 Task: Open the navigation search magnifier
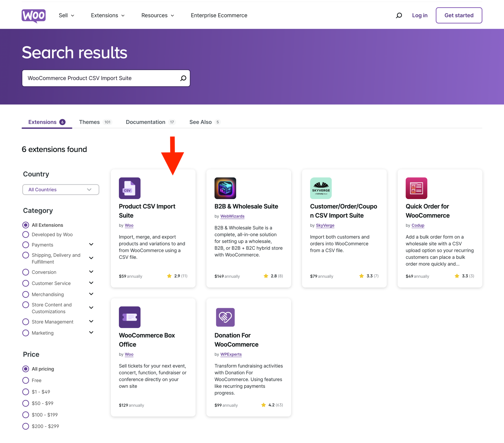coord(399,15)
